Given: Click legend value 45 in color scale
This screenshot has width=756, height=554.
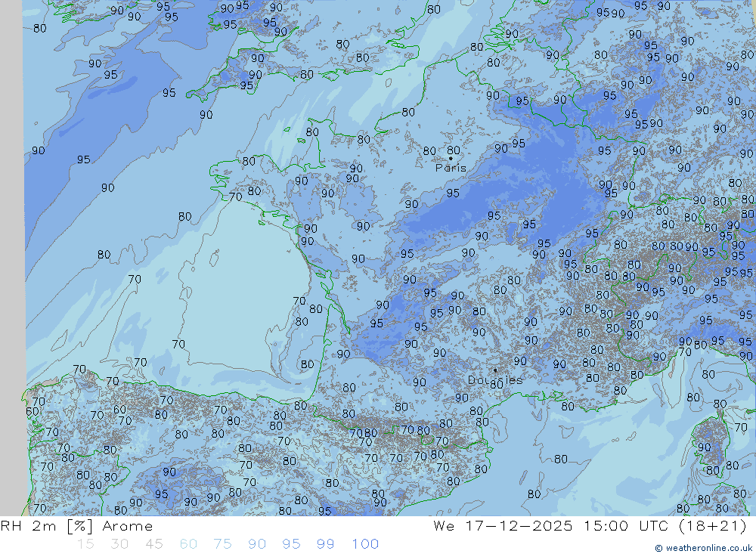Looking at the screenshot, I should tap(154, 544).
